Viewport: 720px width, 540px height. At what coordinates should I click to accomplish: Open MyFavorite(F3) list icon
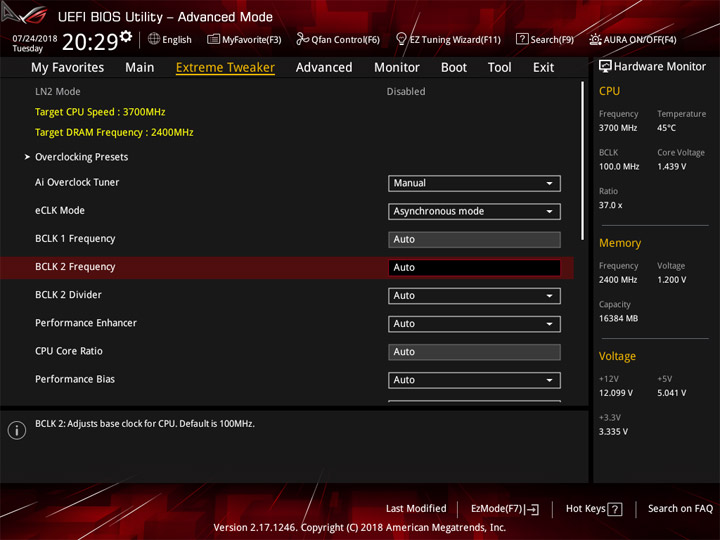coord(213,39)
